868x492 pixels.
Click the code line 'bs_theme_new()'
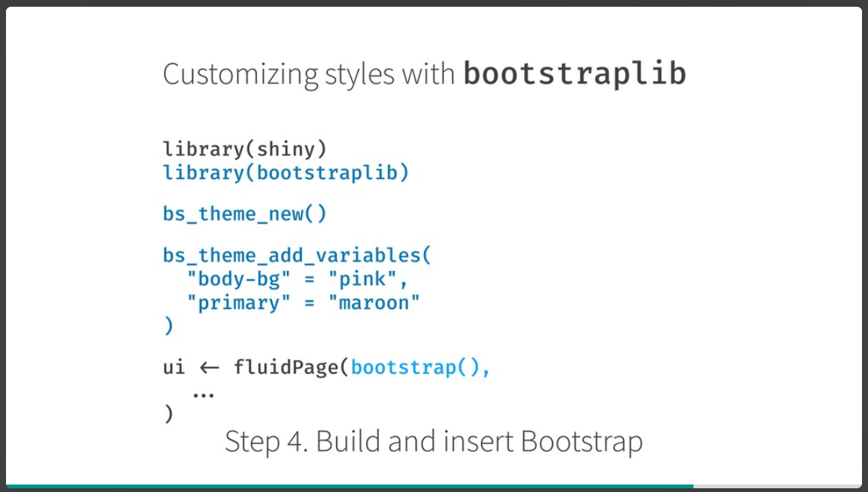245,213
